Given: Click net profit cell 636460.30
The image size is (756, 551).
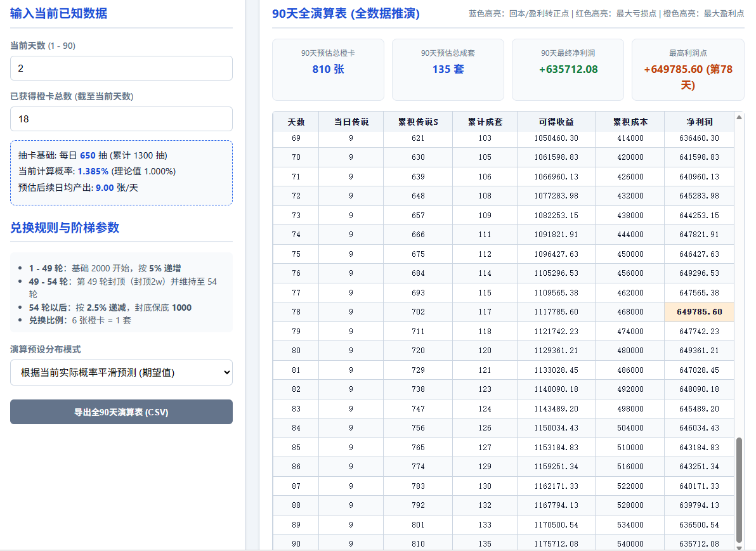Looking at the screenshot, I should click(x=700, y=138).
